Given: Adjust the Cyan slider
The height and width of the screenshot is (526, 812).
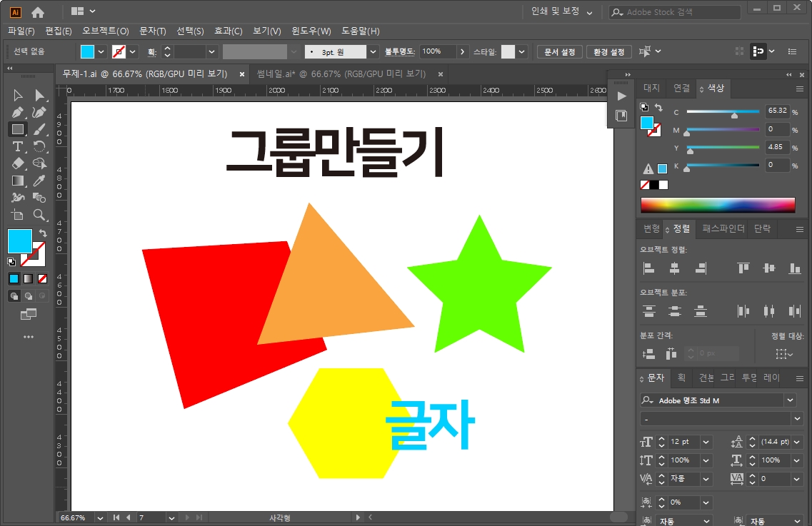Looking at the screenshot, I should 734,115.
